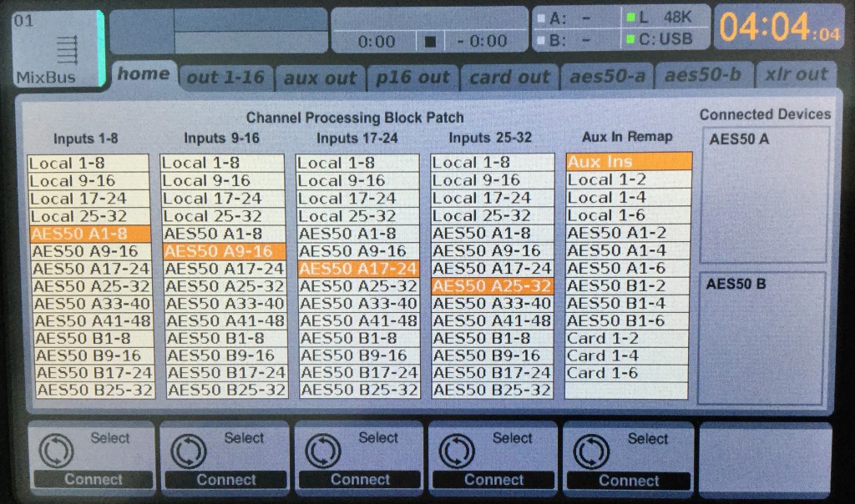This screenshot has height=504, width=855.
Task: Select AES50 A33-40 in Inputs 9-16 column
Action: [225, 304]
